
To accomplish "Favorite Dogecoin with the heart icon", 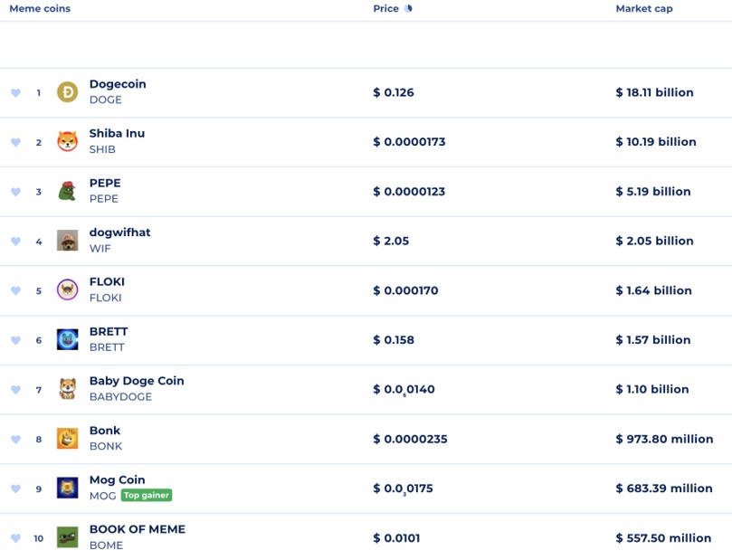I will (15, 93).
